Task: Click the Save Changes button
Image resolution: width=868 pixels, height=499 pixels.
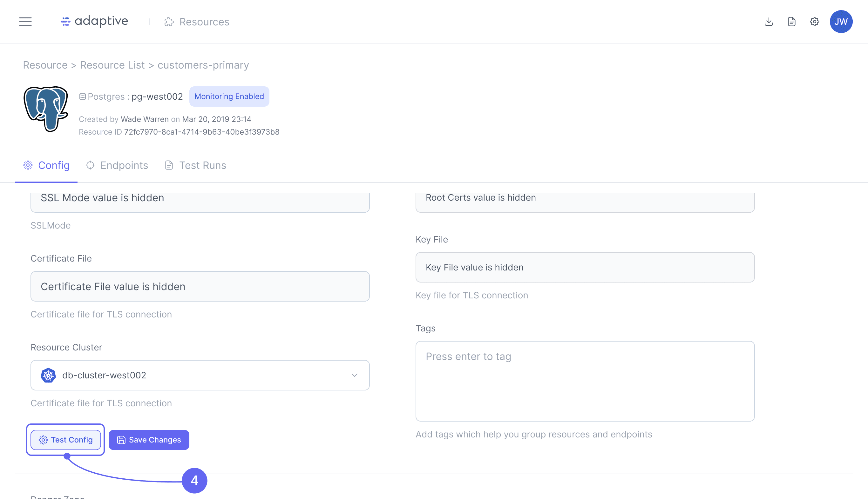Action: coord(149,440)
